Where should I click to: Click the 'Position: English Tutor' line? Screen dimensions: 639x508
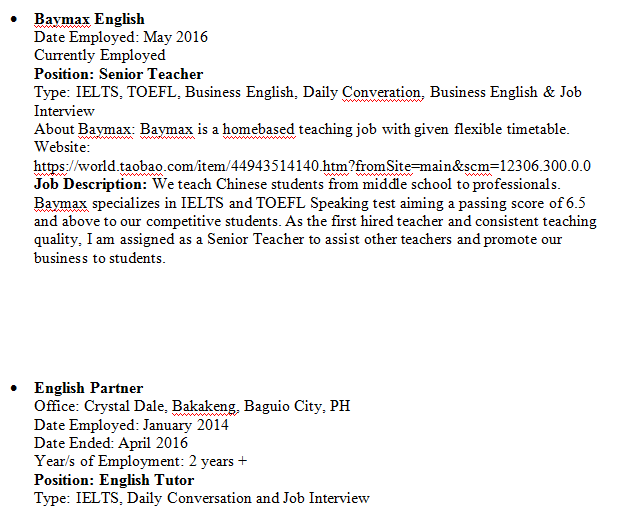(x=113, y=479)
